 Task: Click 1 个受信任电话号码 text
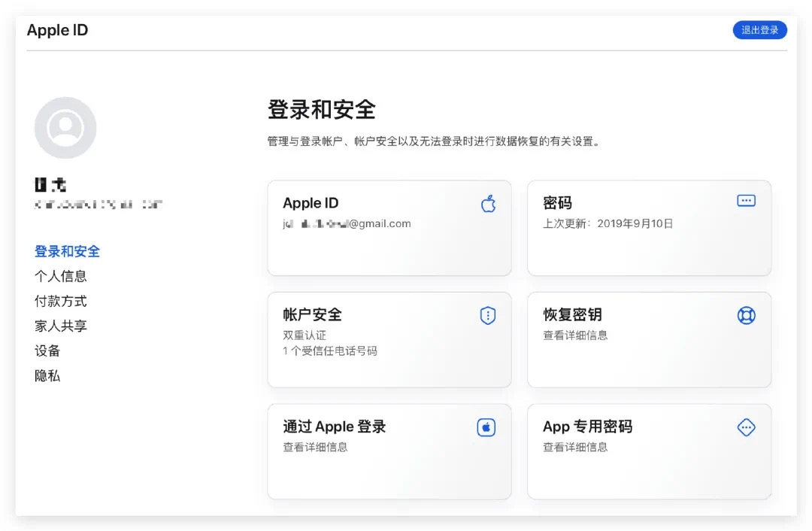click(330, 350)
